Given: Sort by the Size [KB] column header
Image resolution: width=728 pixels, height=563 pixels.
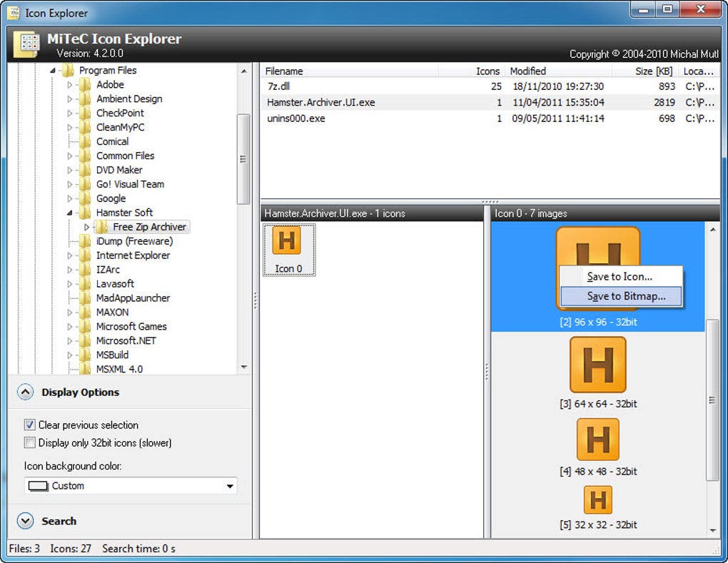Looking at the screenshot, I should (x=645, y=71).
